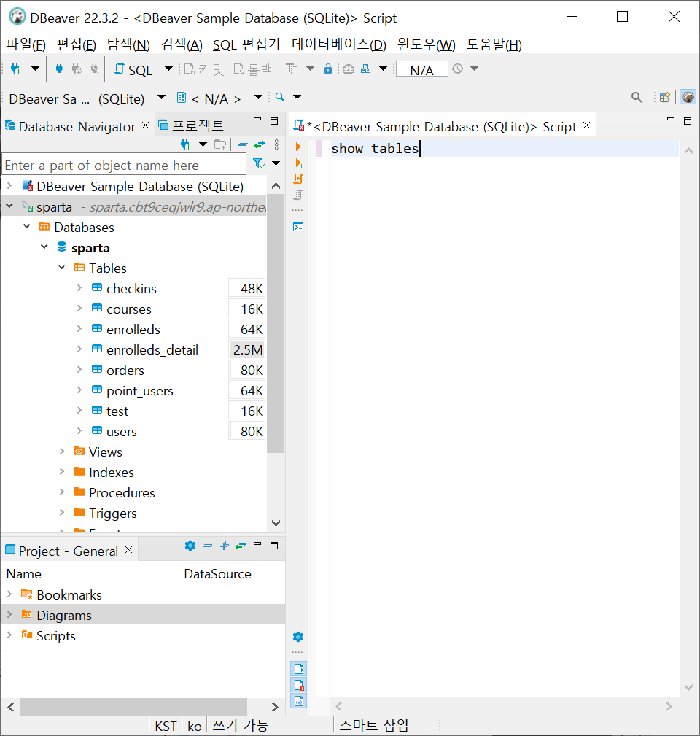The height and width of the screenshot is (736, 700).
Task: Click the navigator search input field
Action: pyautogui.click(x=124, y=166)
